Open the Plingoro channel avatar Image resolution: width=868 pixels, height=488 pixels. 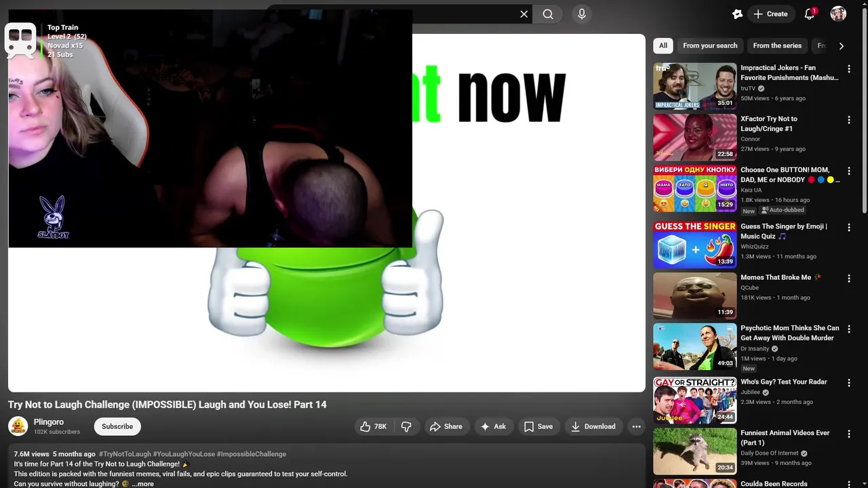tap(18, 426)
